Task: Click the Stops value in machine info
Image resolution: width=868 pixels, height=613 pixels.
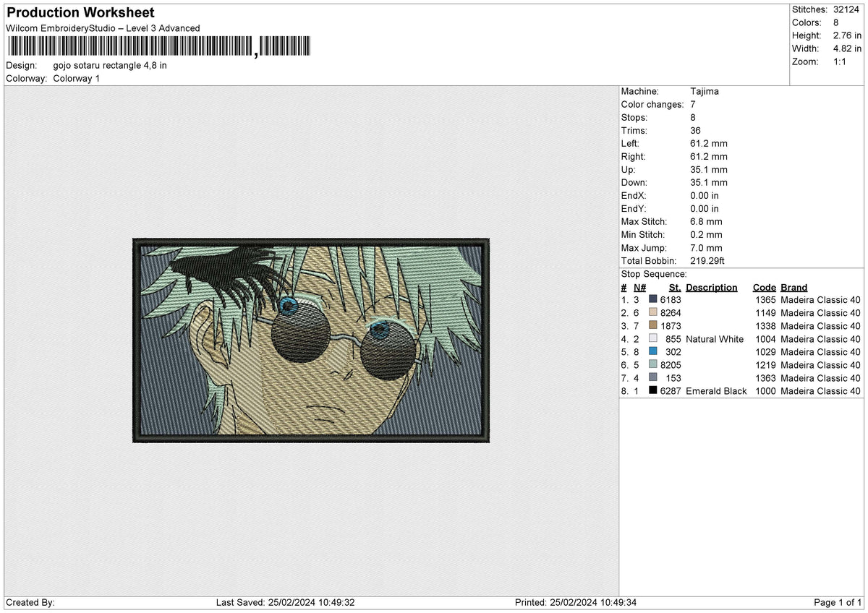Action: pyautogui.click(x=694, y=118)
